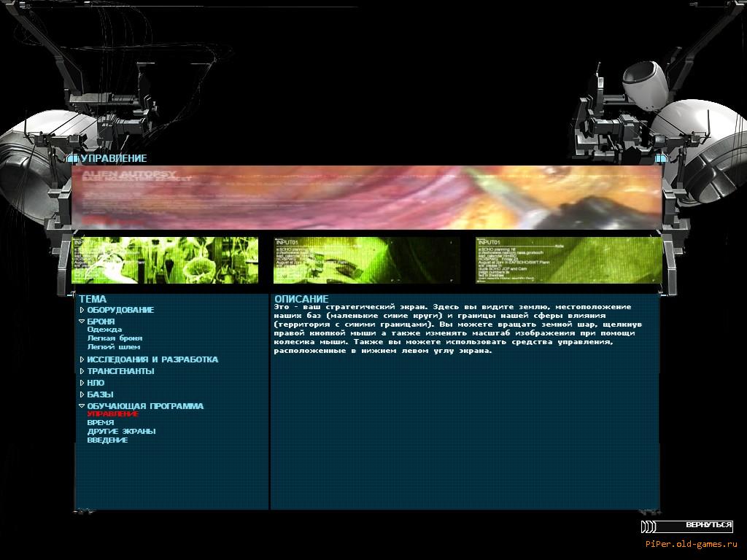Expand the ТРАНСГЕНАНТЫ topic arrow
747x560 pixels.
tap(82, 371)
